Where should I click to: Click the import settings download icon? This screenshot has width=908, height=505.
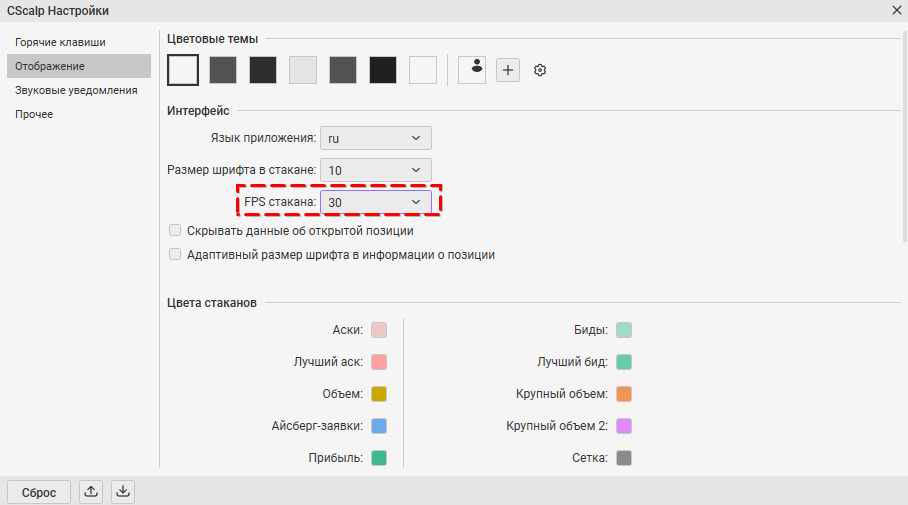click(122, 491)
